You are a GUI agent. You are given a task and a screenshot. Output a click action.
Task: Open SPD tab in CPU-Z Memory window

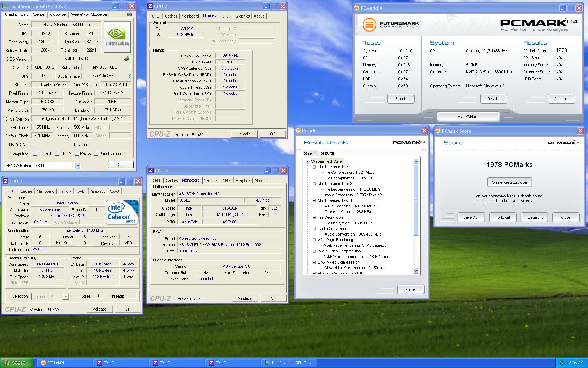pos(226,16)
